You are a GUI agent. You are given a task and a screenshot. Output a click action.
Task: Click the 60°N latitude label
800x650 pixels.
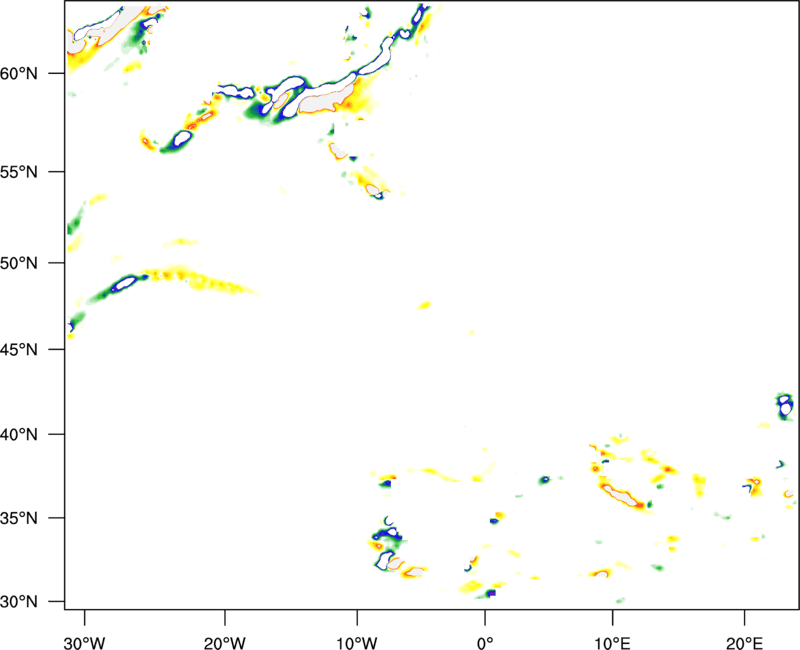(x=19, y=73)
